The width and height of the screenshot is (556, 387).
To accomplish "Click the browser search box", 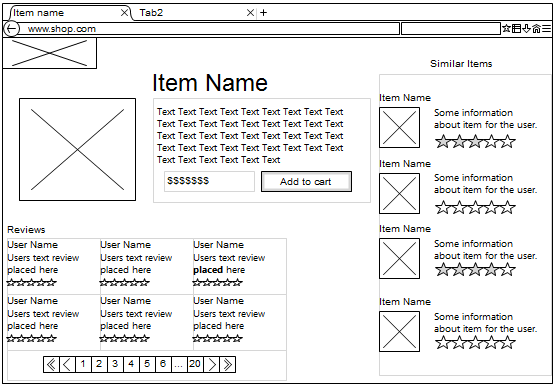I will tap(451, 29).
